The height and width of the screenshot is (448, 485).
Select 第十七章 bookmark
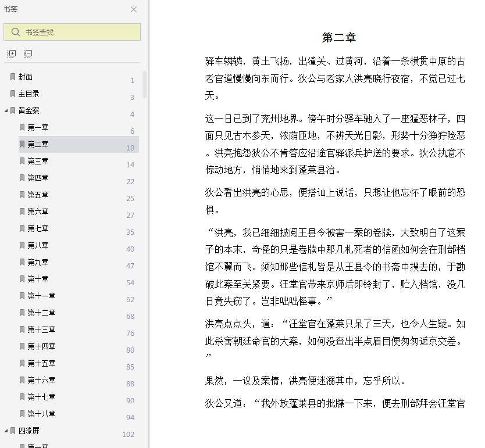(41, 397)
